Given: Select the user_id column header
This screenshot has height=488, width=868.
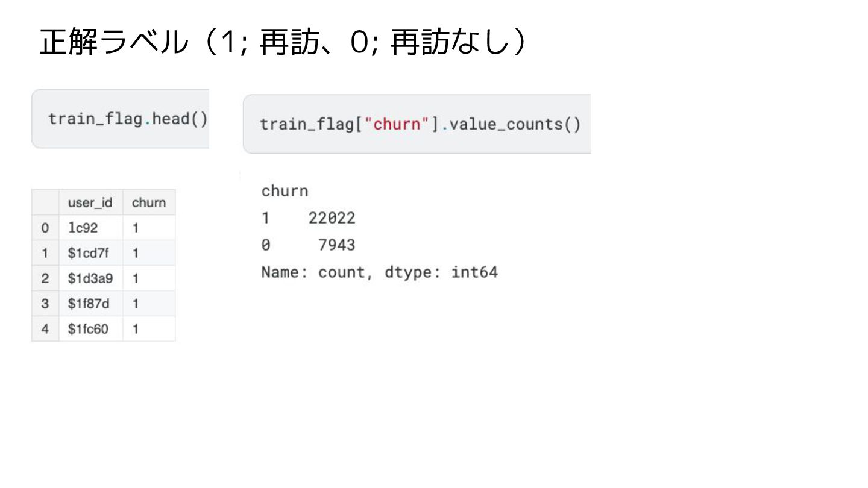Looking at the screenshot, I should [90, 203].
